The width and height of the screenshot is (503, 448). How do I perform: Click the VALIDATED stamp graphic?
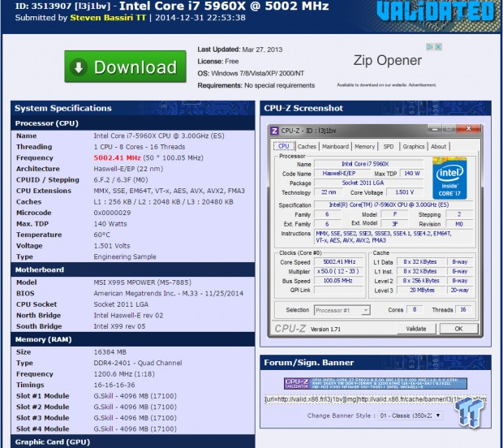tap(436, 12)
